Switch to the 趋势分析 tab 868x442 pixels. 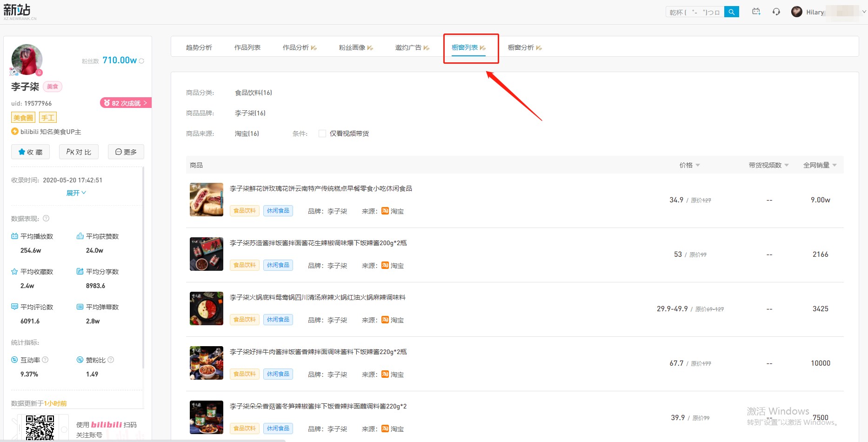199,47
